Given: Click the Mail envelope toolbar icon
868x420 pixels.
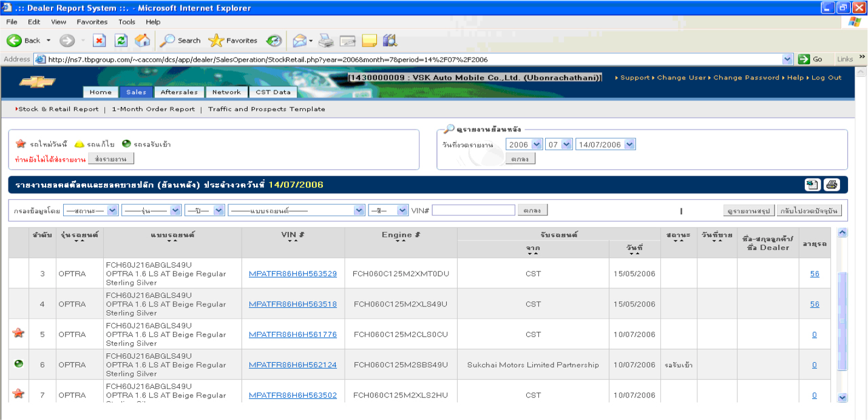Looking at the screenshot, I should point(300,41).
